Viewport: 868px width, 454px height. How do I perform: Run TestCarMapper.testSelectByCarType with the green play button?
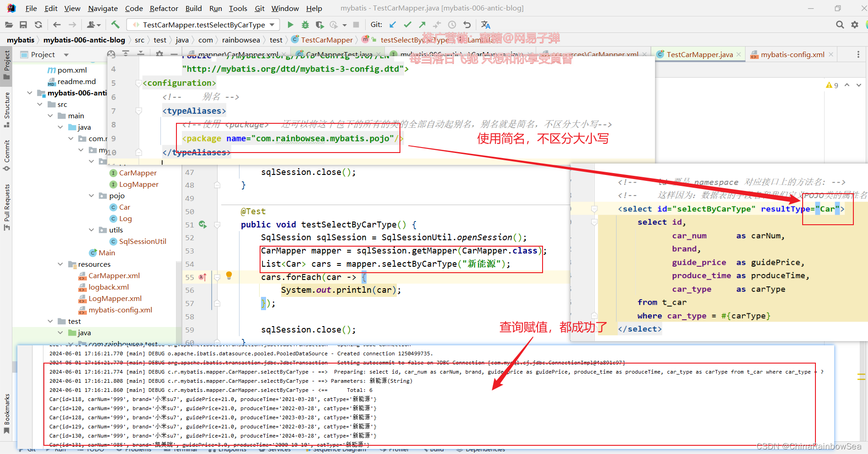pyautogui.click(x=290, y=25)
